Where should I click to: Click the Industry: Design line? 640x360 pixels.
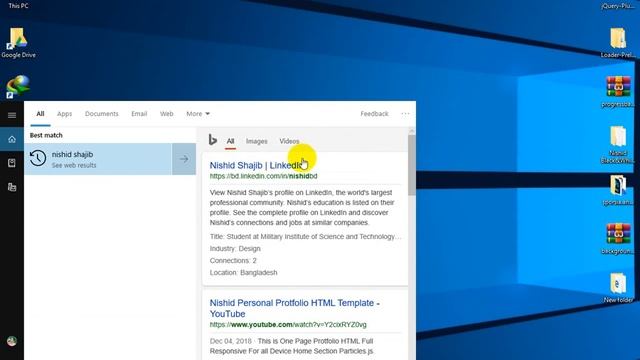click(235, 249)
